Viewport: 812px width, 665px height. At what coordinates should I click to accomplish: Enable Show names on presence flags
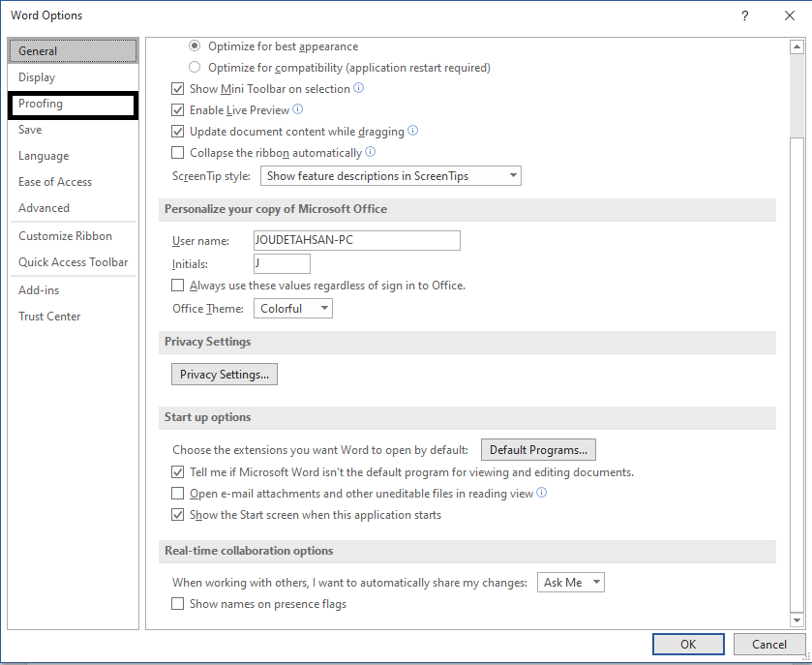[x=178, y=603]
